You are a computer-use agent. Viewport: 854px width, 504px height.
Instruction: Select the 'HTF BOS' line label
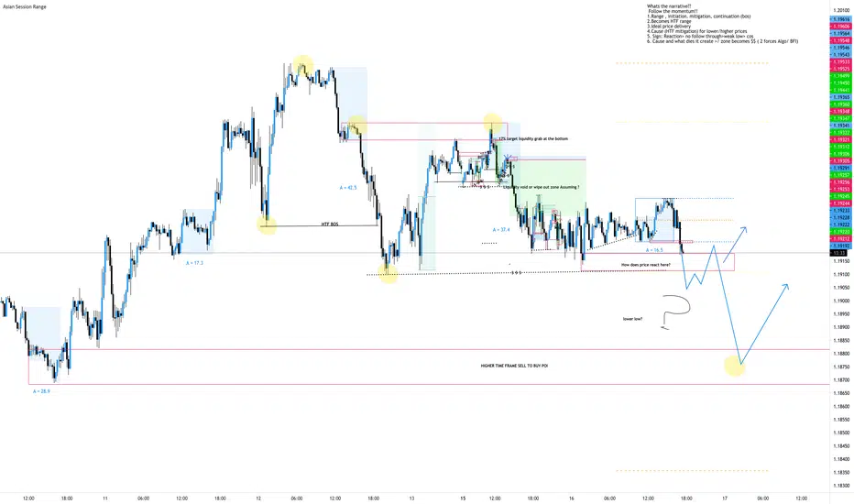tap(330, 224)
